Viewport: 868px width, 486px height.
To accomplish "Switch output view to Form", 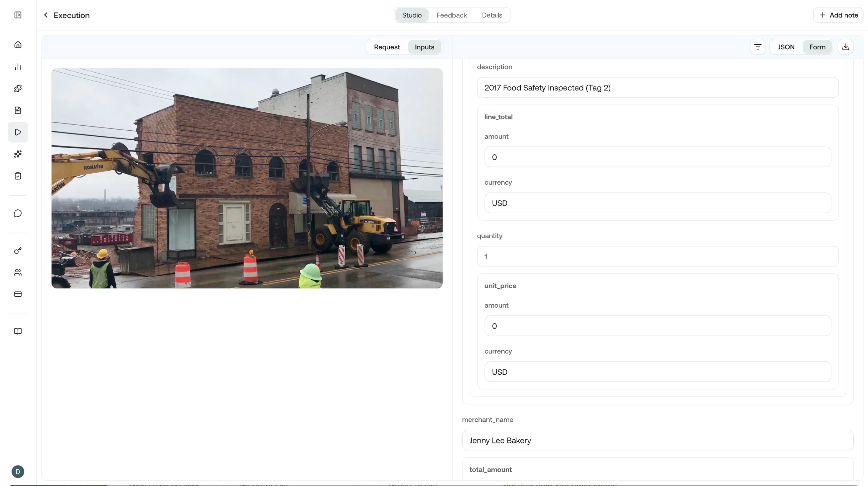I will 817,47.
